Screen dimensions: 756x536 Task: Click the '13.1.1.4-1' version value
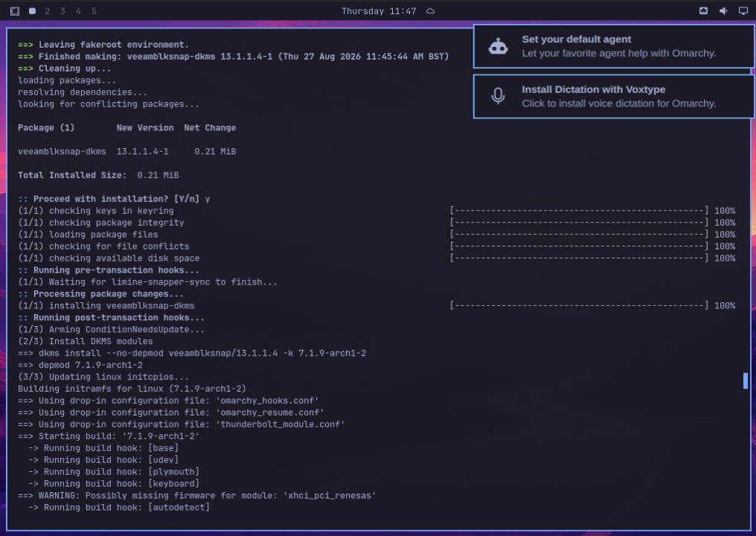click(x=142, y=151)
